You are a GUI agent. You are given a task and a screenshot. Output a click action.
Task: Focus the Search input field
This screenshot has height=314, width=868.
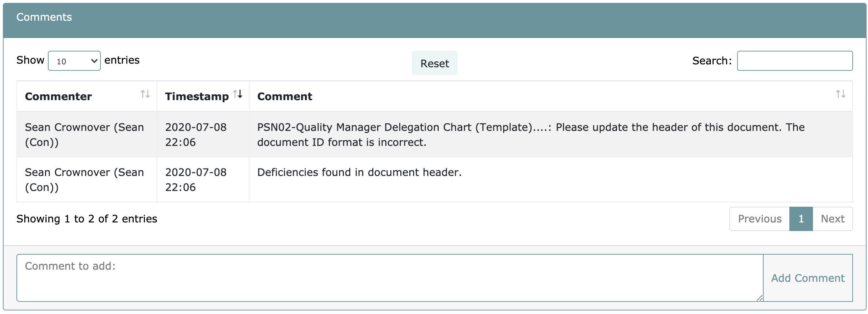point(794,61)
